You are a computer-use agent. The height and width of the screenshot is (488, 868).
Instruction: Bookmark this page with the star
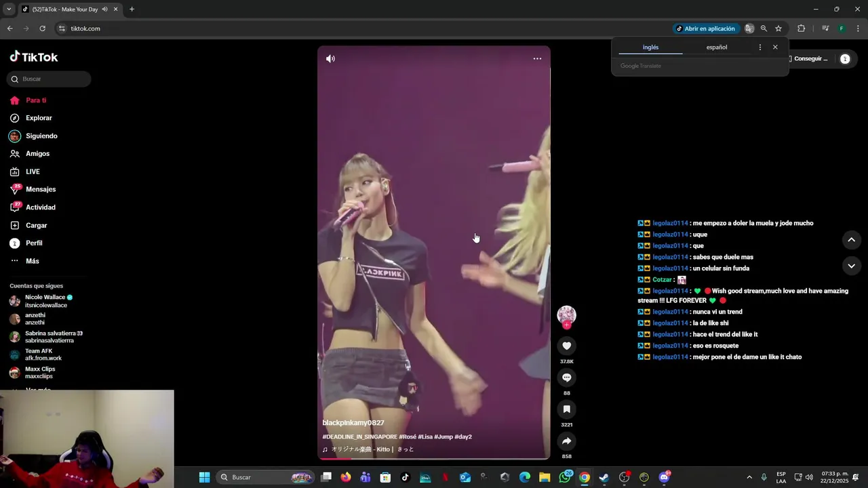pos(778,28)
